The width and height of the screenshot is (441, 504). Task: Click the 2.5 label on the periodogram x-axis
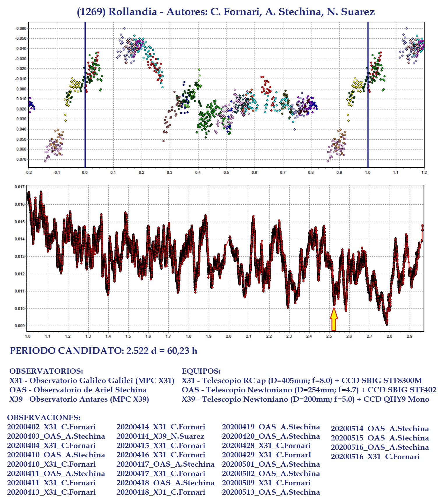pos(329,336)
